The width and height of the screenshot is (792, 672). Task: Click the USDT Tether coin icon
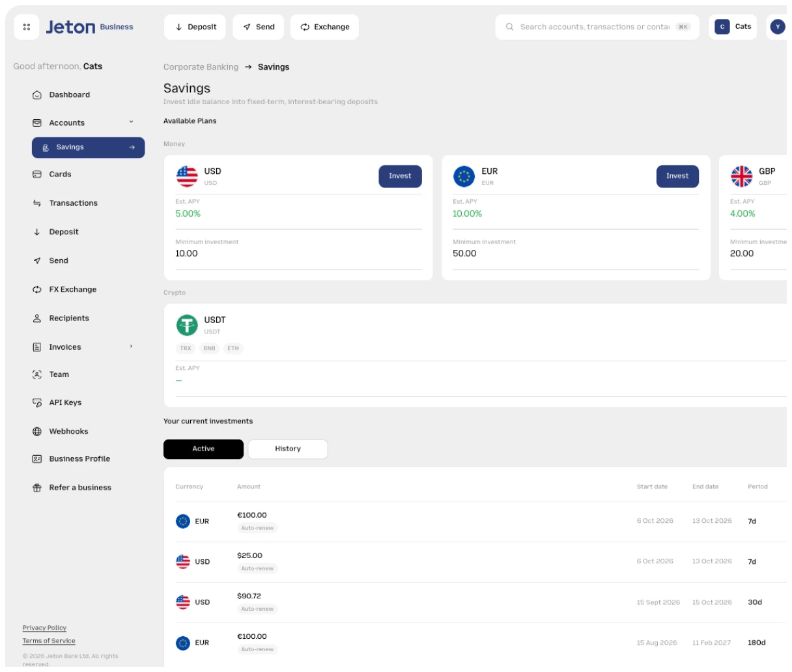(x=187, y=325)
